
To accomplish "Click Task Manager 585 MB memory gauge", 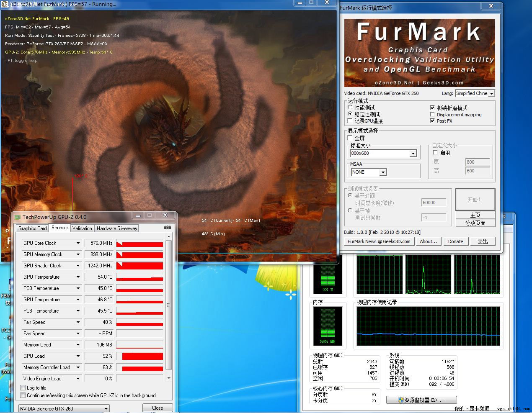I will coord(328,326).
